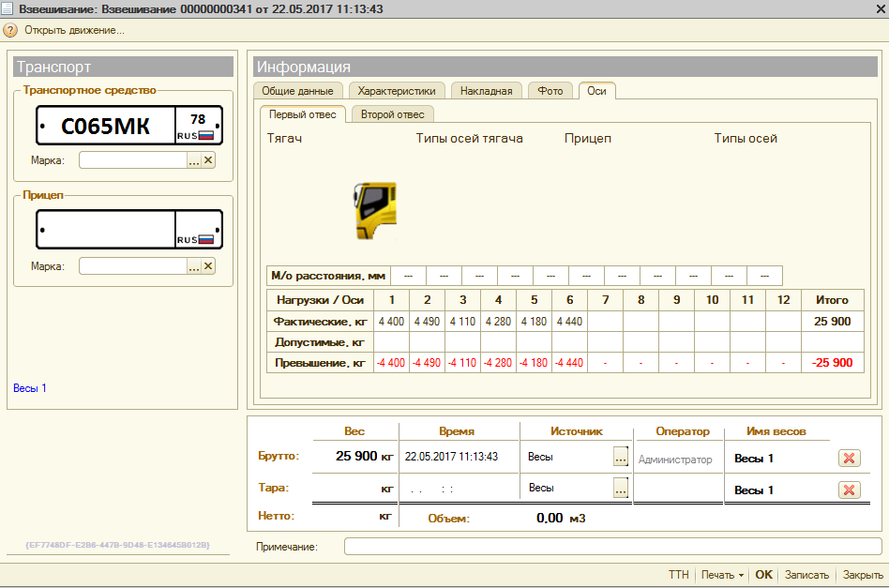Viewport: 889px width, 588px height.
Task: Open Брутто source selection ellipsis button
Action: [x=620, y=458]
